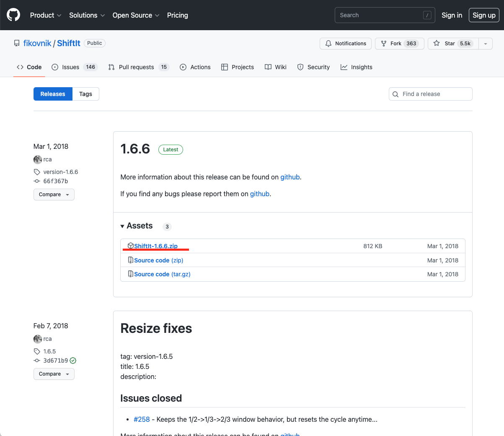Download Source code (zip)
This screenshot has width=504, height=436.
click(x=159, y=260)
